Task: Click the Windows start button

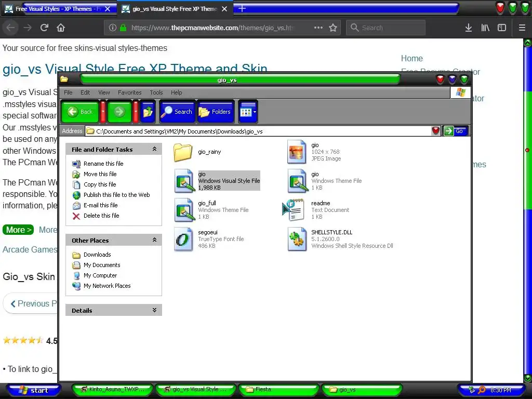Action: pyautogui.click(x=34, y=390)
